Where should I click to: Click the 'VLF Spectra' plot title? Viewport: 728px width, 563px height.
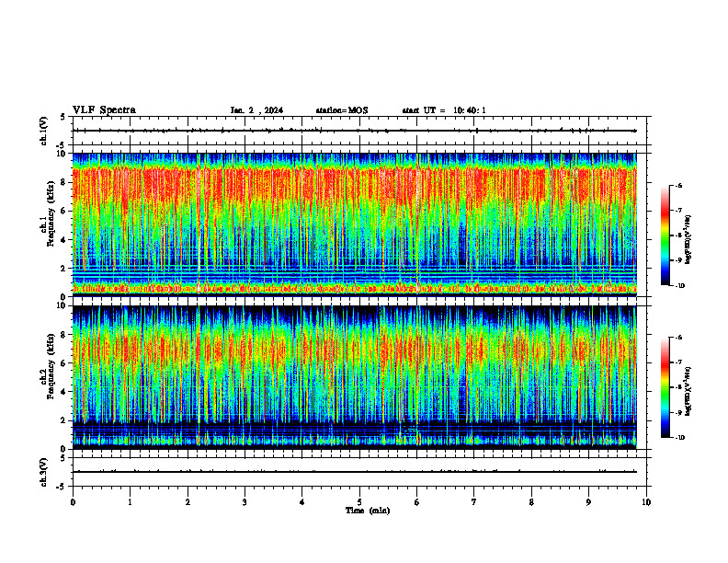104,110
